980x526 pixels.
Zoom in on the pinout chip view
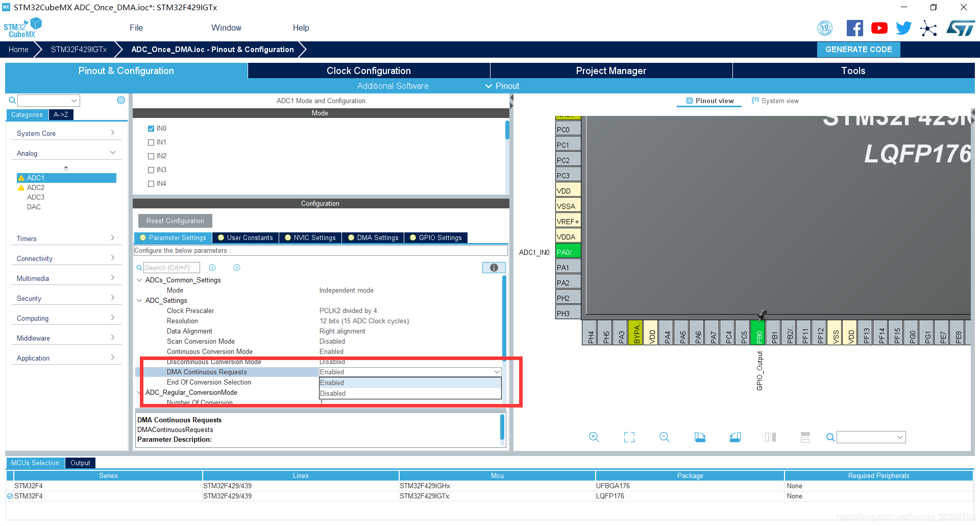(594, 437)
